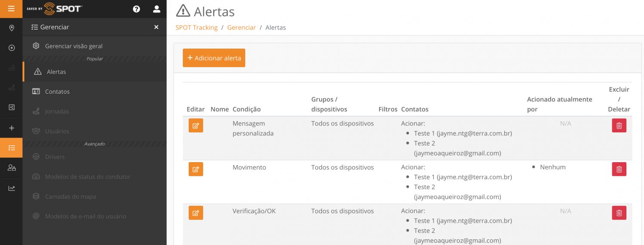Click the share icon in left sidebar

click(12, 107)
